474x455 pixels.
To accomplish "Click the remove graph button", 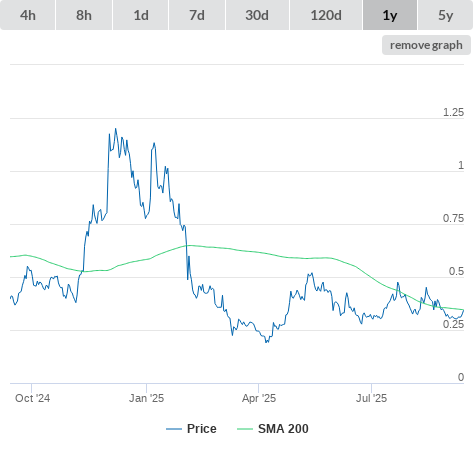I will click(426, 45).
